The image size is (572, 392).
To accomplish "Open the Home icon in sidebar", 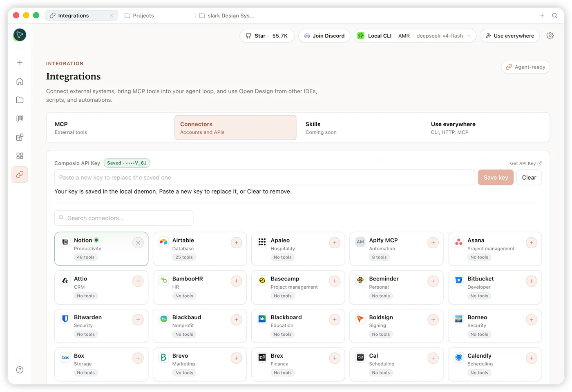I will point(20,81).
